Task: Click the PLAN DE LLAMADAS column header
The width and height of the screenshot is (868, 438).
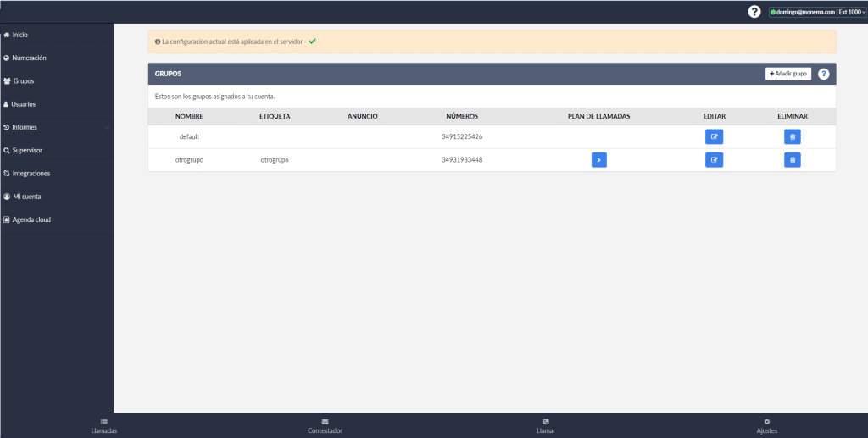Action: (x=599, y=116)
